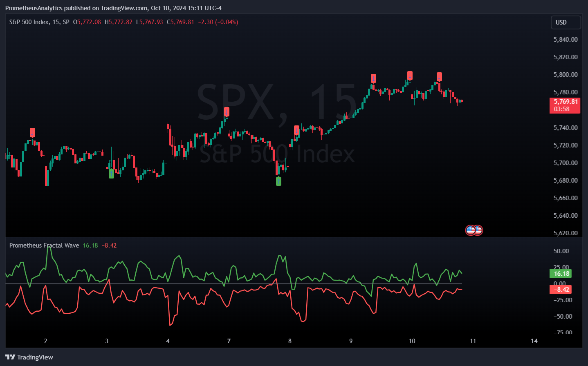Click the 5,740.00 price axis label

coord(566,128)
